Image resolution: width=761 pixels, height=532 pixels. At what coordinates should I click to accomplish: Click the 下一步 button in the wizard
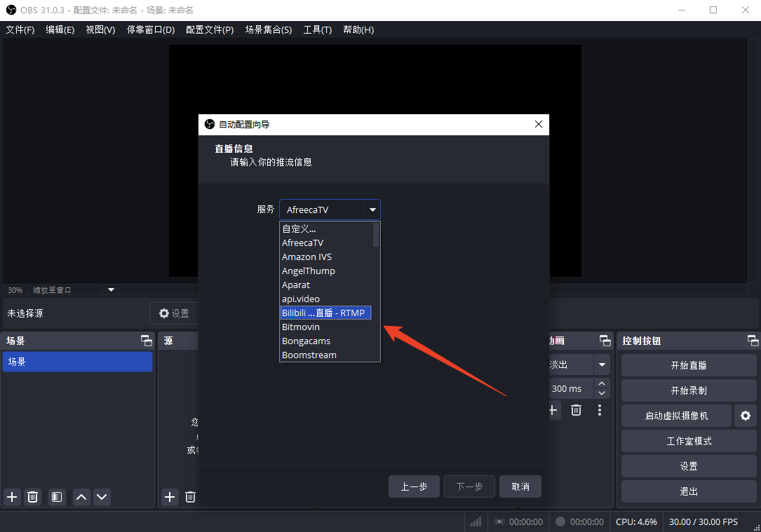point(469,486)
